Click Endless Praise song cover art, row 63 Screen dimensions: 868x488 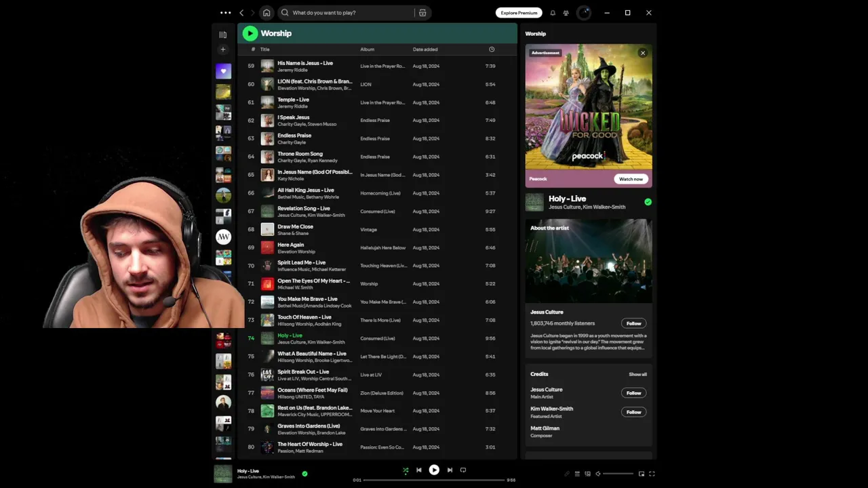coord(267,138)
